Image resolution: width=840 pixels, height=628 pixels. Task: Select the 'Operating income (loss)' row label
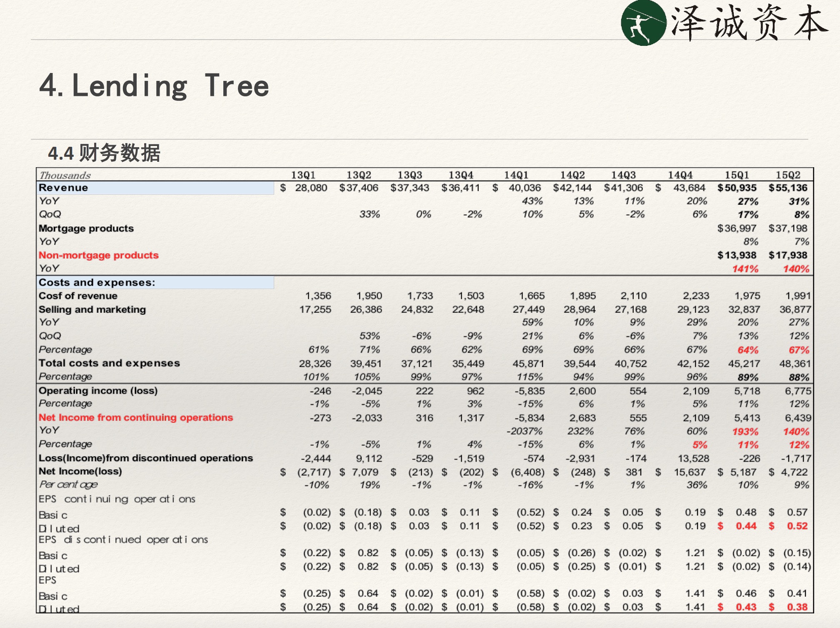point(98,391)
